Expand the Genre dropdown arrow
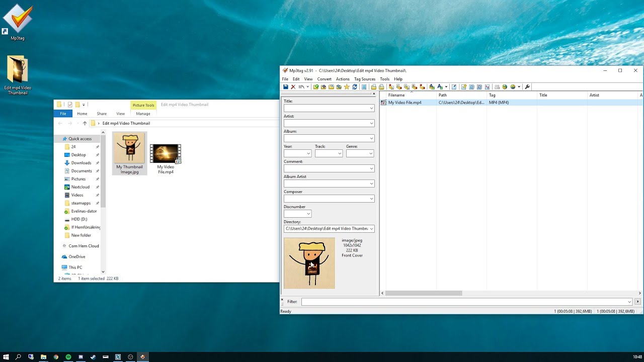The image size is (644, 362). 371,153
